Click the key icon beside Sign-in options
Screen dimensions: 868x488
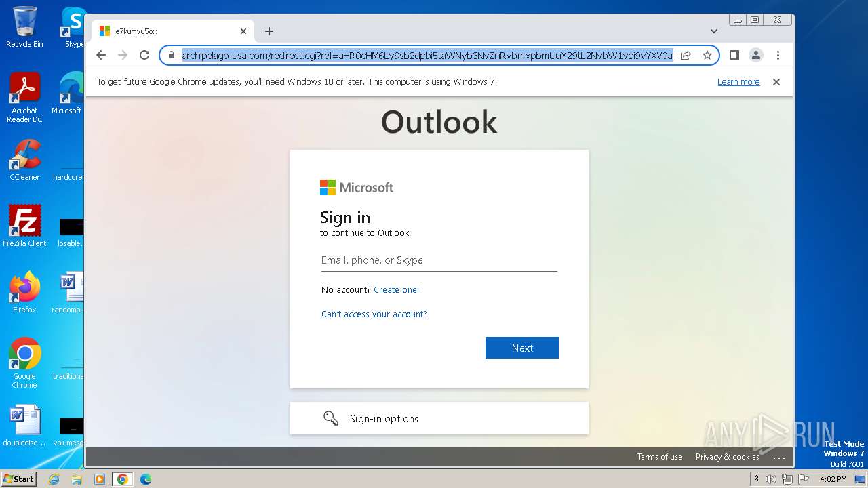pyautogui.click(x=331, y=418)
